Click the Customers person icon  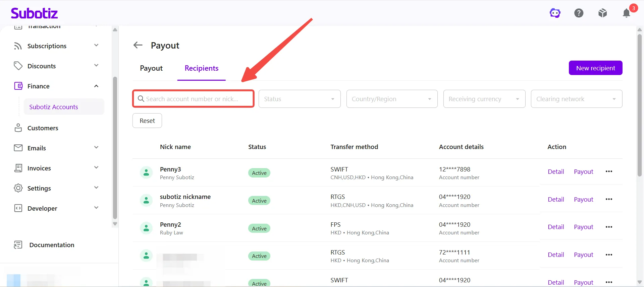point(18,128)
